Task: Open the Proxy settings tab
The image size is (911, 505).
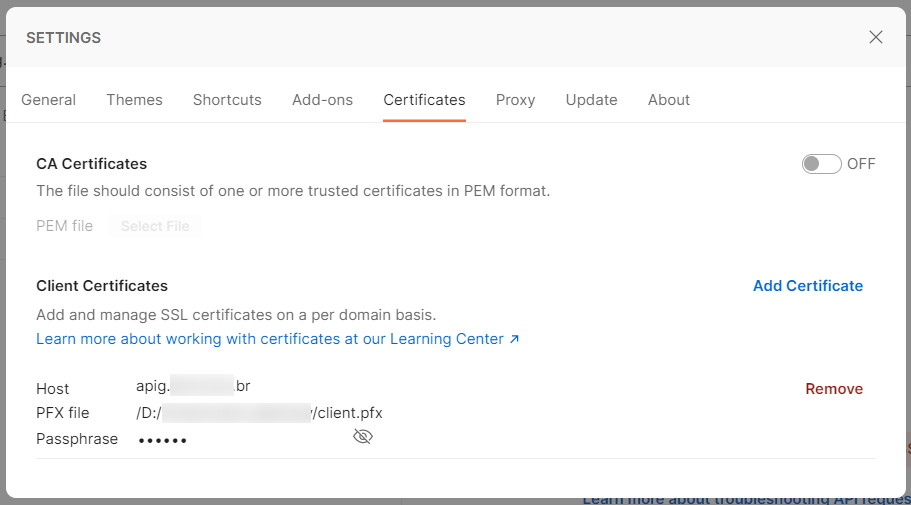Action: point(515,100)
